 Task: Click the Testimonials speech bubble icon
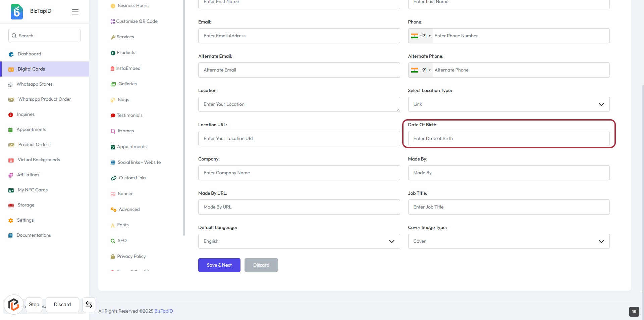[x=113, y=116]
